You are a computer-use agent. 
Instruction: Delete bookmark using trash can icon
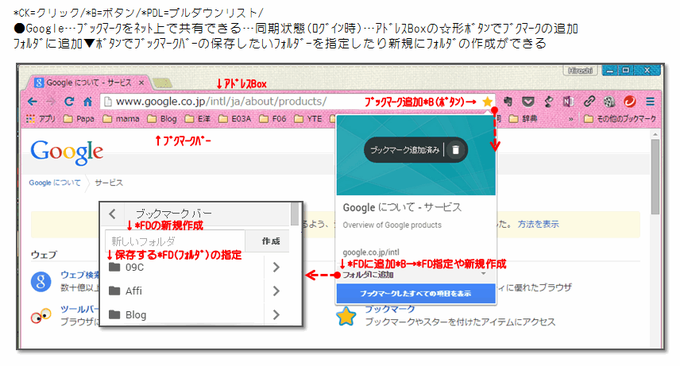click(x=455, y=150)
